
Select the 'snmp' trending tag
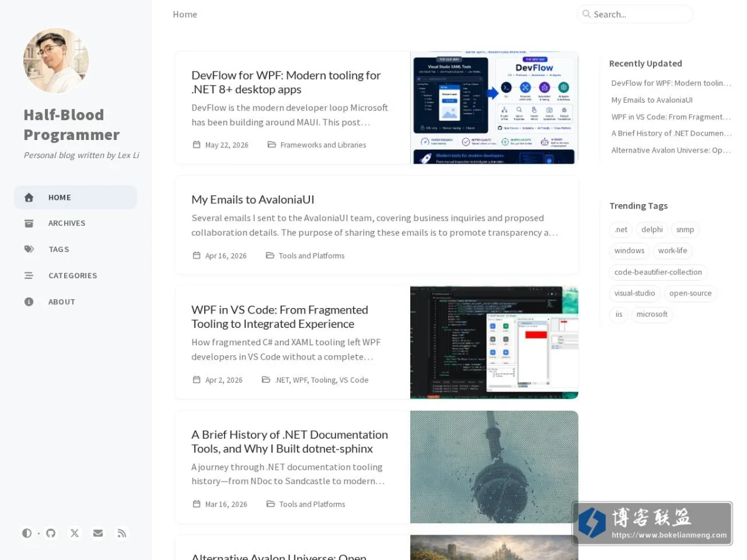click(x=685, y=230)
